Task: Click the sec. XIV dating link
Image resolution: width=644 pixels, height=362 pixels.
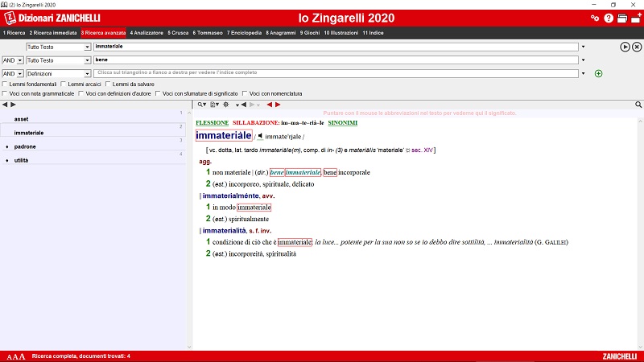Action: click(422, 150)
